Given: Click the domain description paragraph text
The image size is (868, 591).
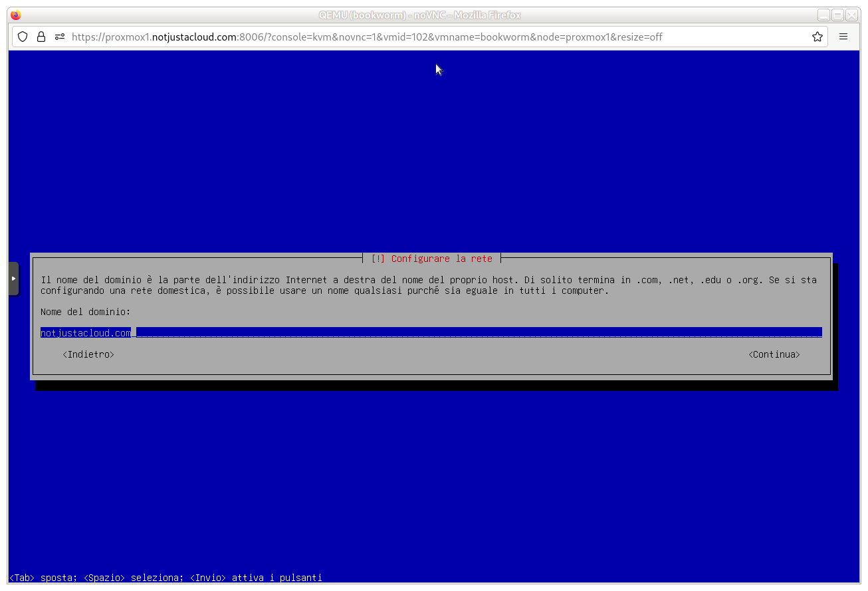Looking at the screenshot, I should (429, 285).
